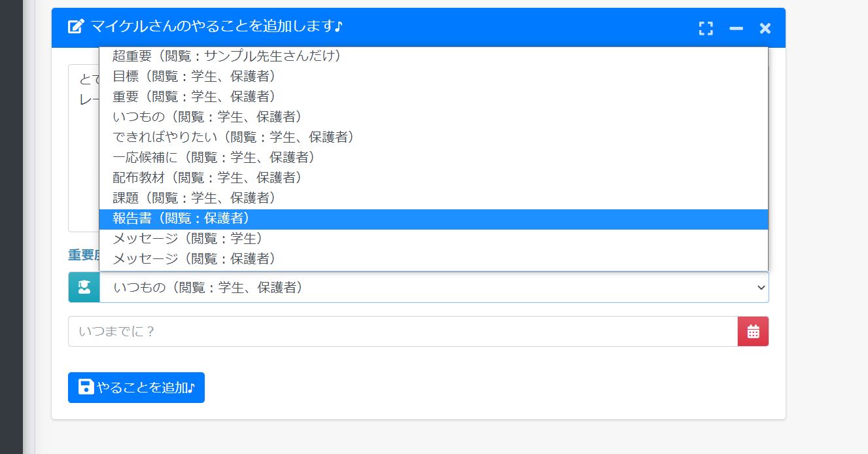Viewport: 868px width, 454px height.
Task: Select 重要（閲覧：学生、保護者）option
Action: (x=193, y=96)
